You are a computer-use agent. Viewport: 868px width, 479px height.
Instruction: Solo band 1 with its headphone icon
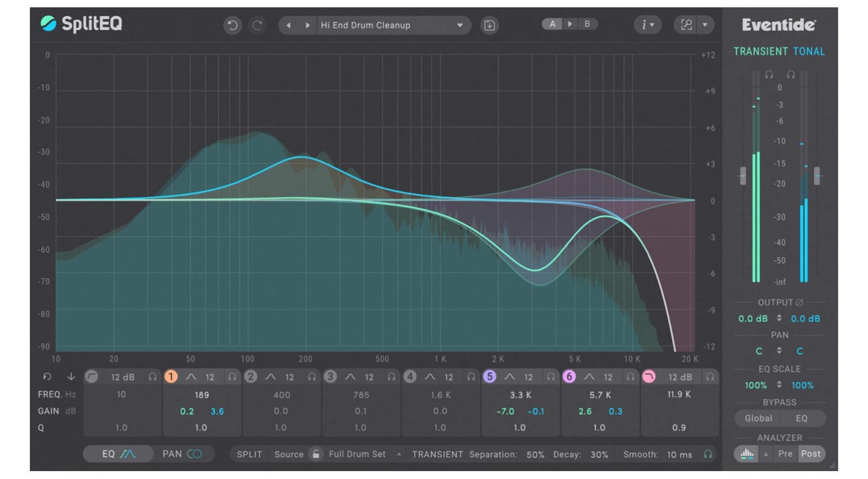(x=232, y=377)
